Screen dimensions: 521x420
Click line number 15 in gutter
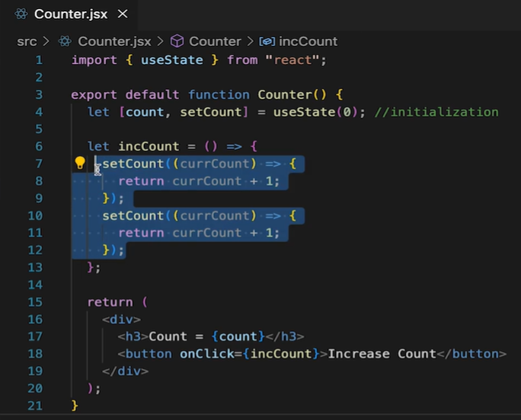[35, 302]
